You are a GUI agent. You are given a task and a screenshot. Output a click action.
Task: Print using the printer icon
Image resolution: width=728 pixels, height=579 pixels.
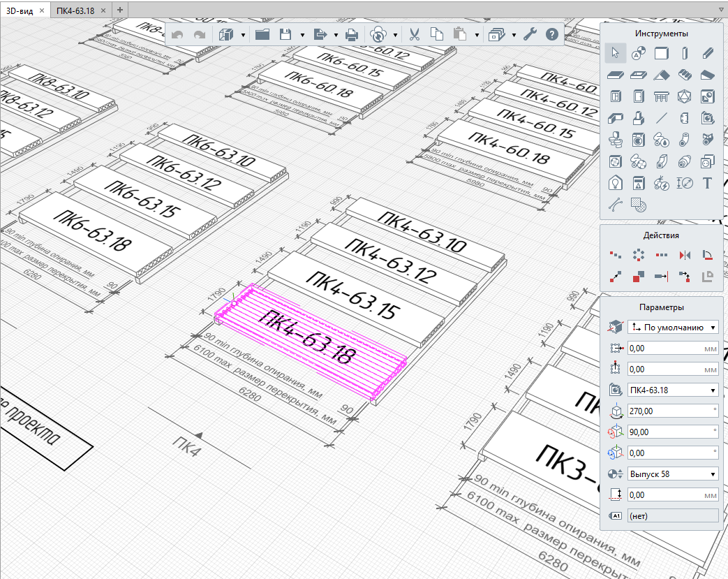pos(352,34)
